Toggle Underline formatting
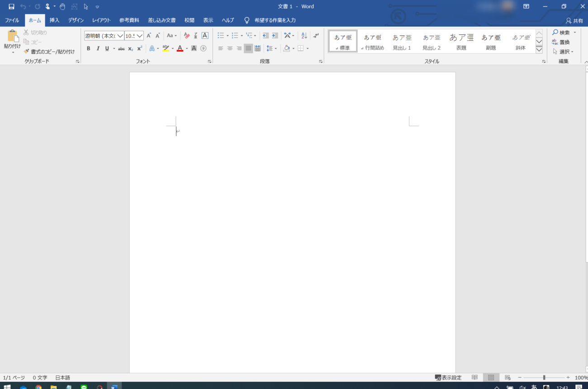 point(107,48)
